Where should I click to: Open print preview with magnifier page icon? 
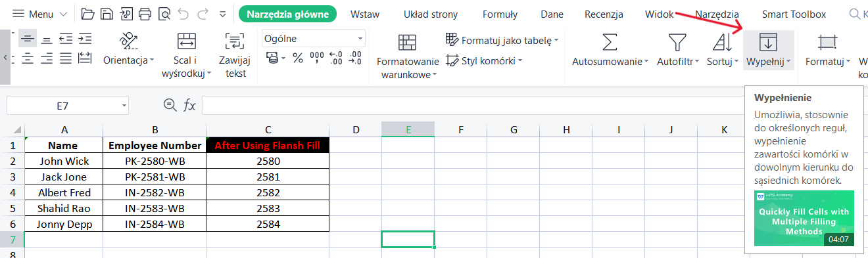pos(164,14)
